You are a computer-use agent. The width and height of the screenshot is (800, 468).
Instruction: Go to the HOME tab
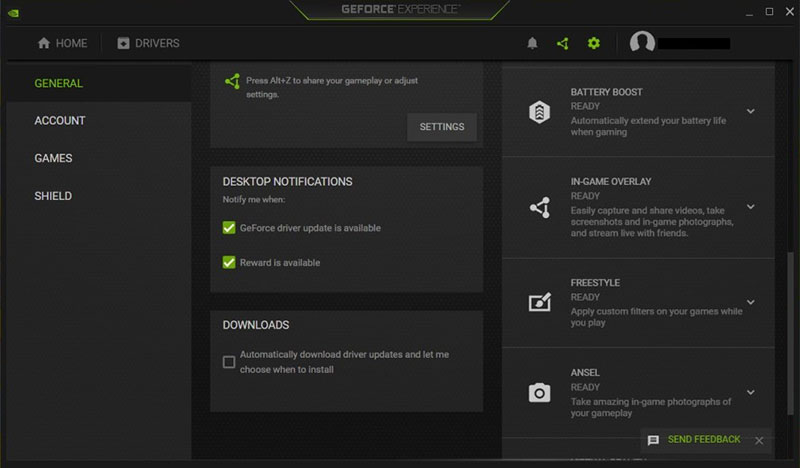62,43
